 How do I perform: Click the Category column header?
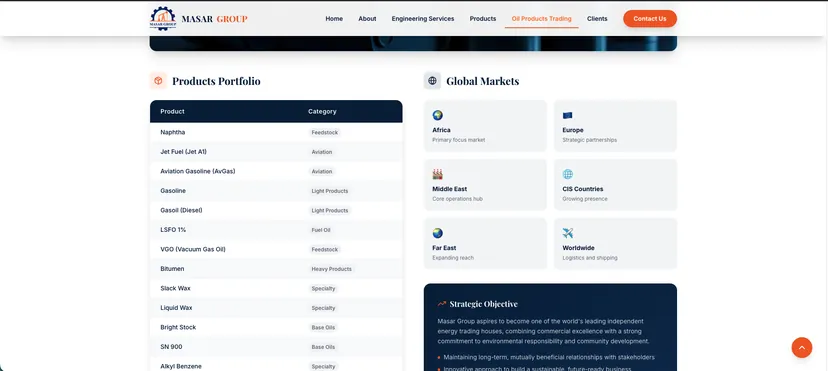point(322,111)
